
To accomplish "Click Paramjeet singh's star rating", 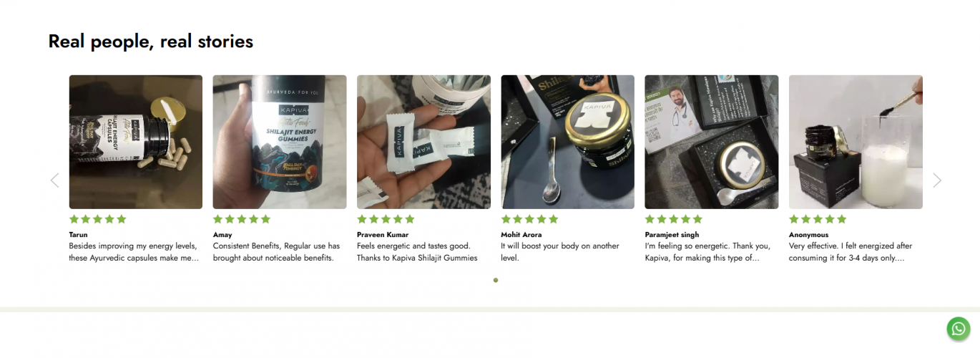I will click(x=674, y=219).
